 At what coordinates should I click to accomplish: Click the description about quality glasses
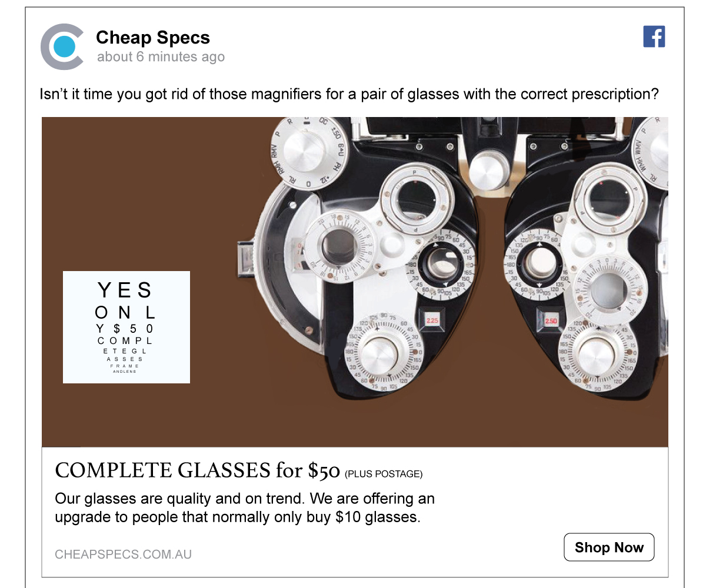click(x=244, y=508)
